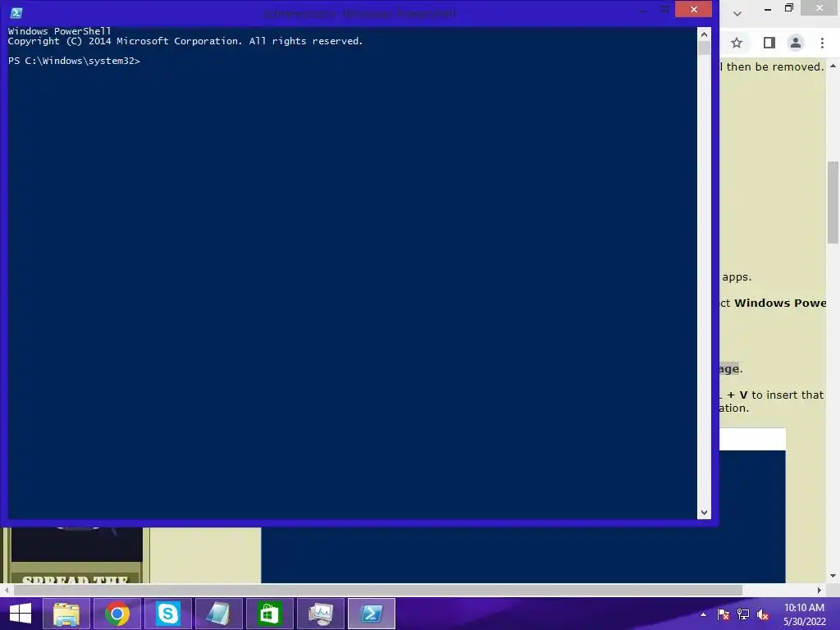840x630 pixels.
Task: Click the PowerShell scrollbar up arrow
Action: 704,34
